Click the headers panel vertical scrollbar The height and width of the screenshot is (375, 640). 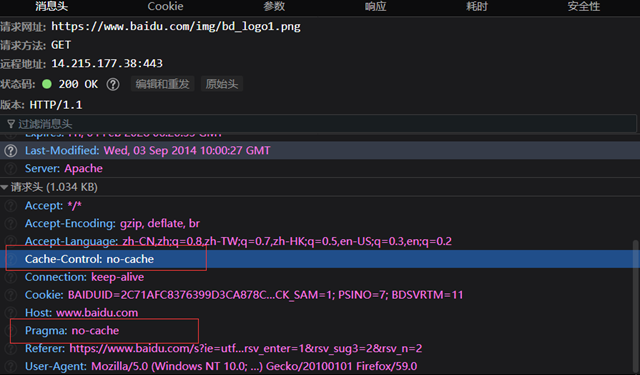pyautogui.click(x=636, y=306)
